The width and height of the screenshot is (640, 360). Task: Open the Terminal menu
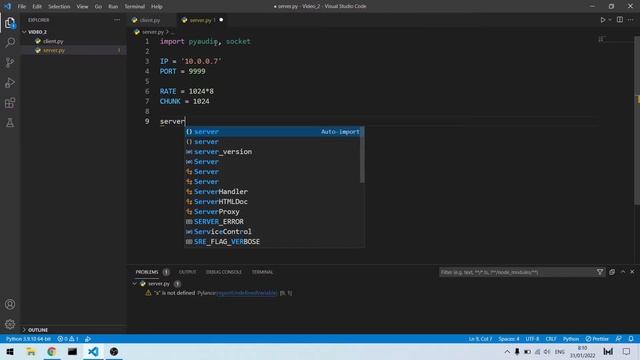pos(135,7)
